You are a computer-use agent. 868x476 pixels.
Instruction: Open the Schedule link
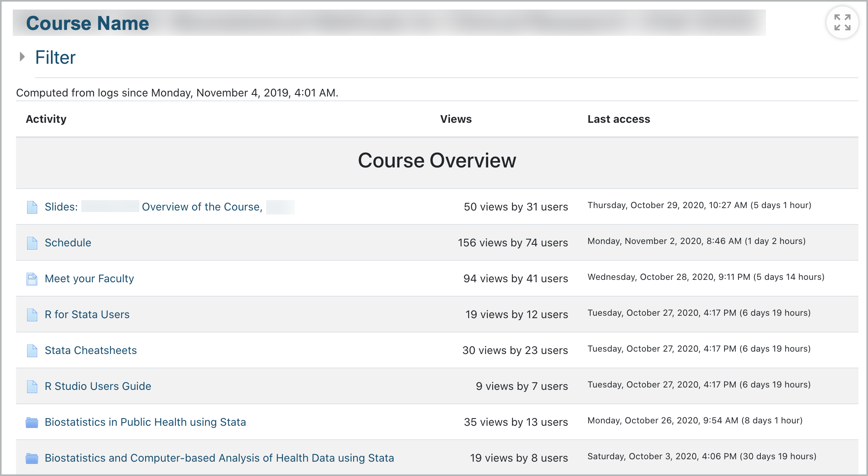pyautogui.click(x=68, y=243)
